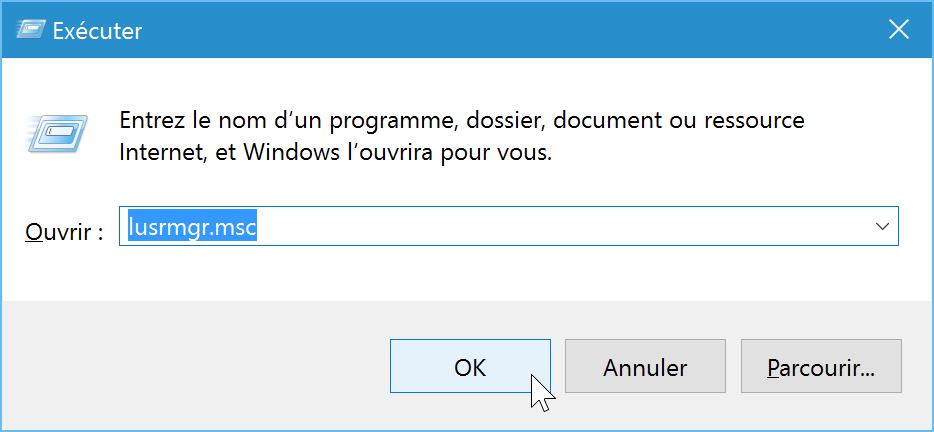Confirm the command with OK

click(470, 366)
